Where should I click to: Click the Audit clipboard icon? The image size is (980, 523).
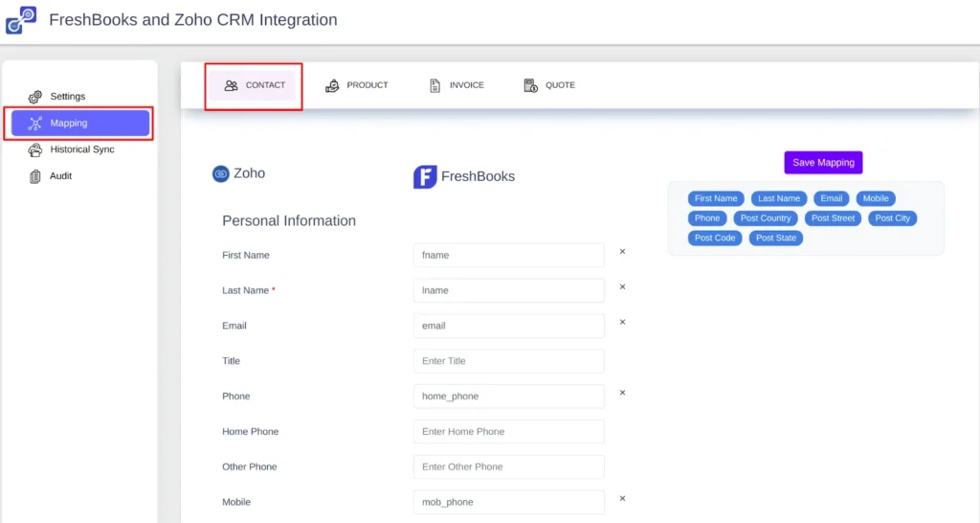coord(35,176)
